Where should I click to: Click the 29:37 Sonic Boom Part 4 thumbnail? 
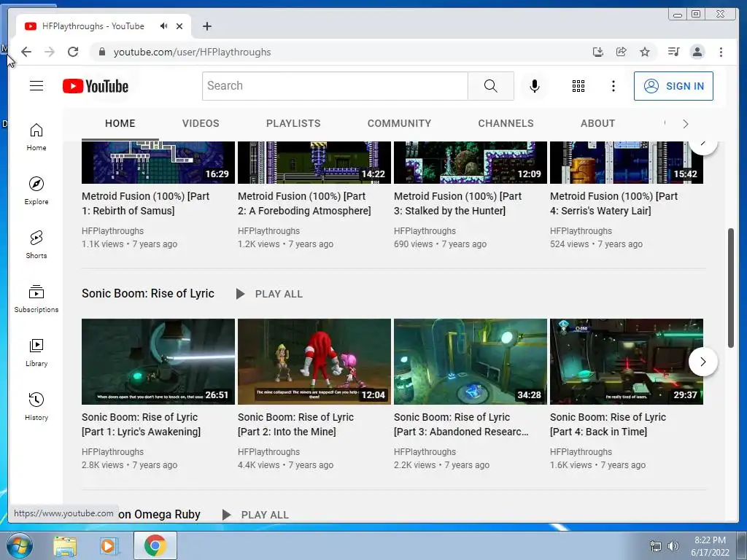(x=627, y=362)
